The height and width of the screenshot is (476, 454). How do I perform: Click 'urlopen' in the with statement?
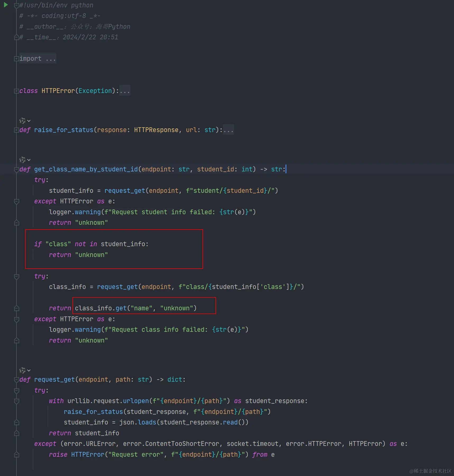pyautogui.click(x=136, y=401)
